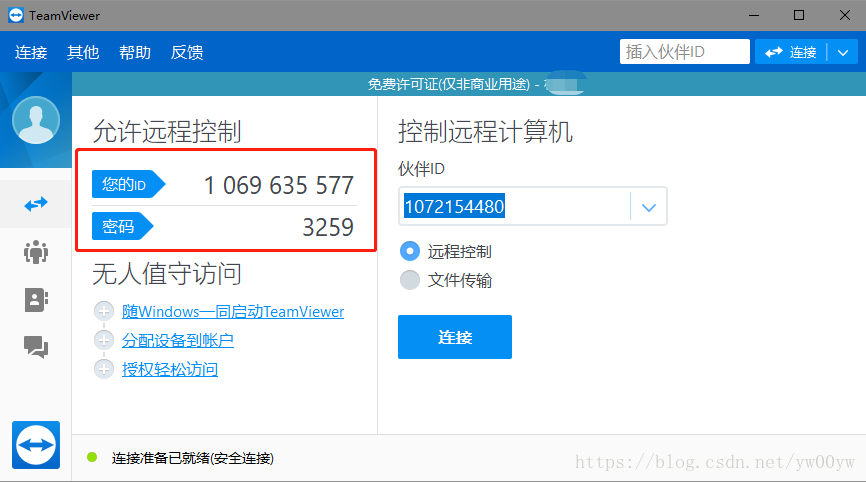Image resolution: width=866 pixels, height=482 pixels.
Task: Select the 远程控制 radio button
Action: pyautogui.click(x=410, y=251)
